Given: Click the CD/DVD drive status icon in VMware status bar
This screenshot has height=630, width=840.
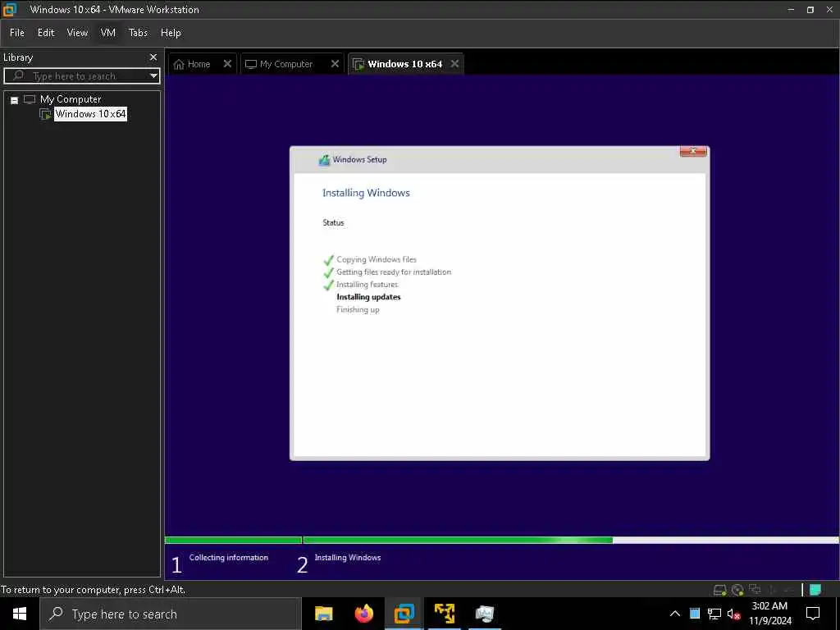Looking at the screenshot, I should pos(737,590).
